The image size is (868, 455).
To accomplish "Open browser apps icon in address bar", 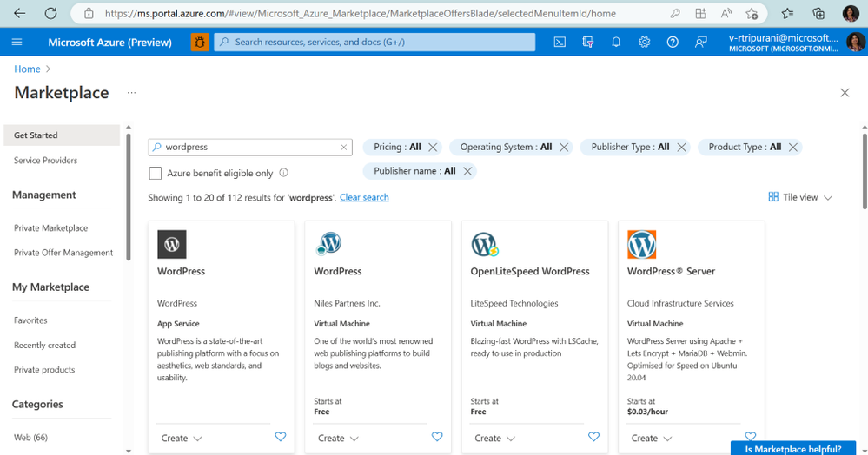I will point(701,13).
